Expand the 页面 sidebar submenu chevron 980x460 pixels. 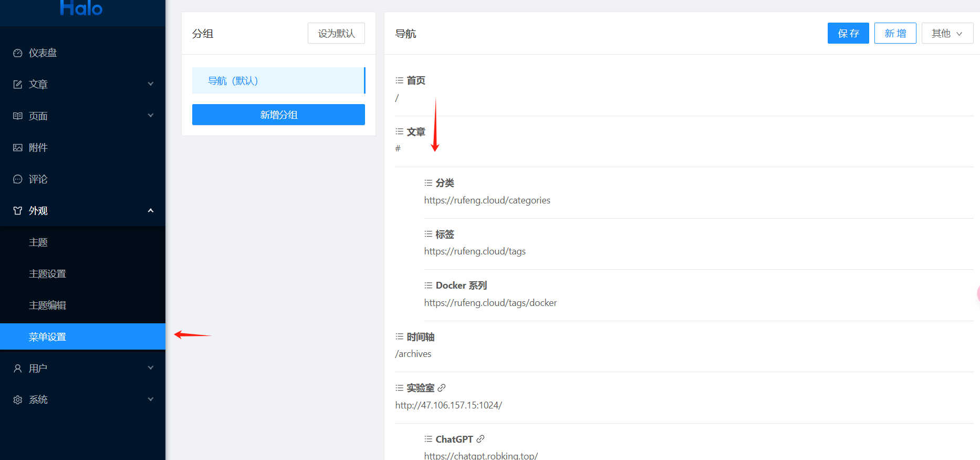tap(151, 116)
